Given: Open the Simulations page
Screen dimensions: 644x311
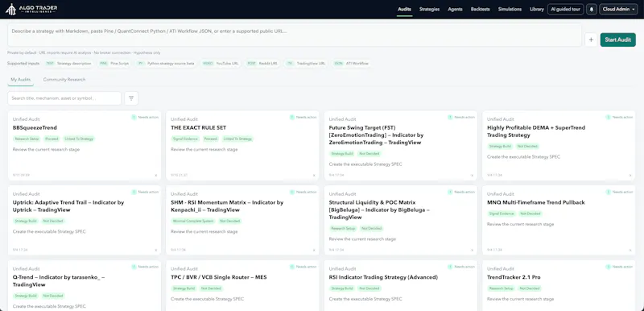Looking at the screenshot, I should tap(510, 9).
